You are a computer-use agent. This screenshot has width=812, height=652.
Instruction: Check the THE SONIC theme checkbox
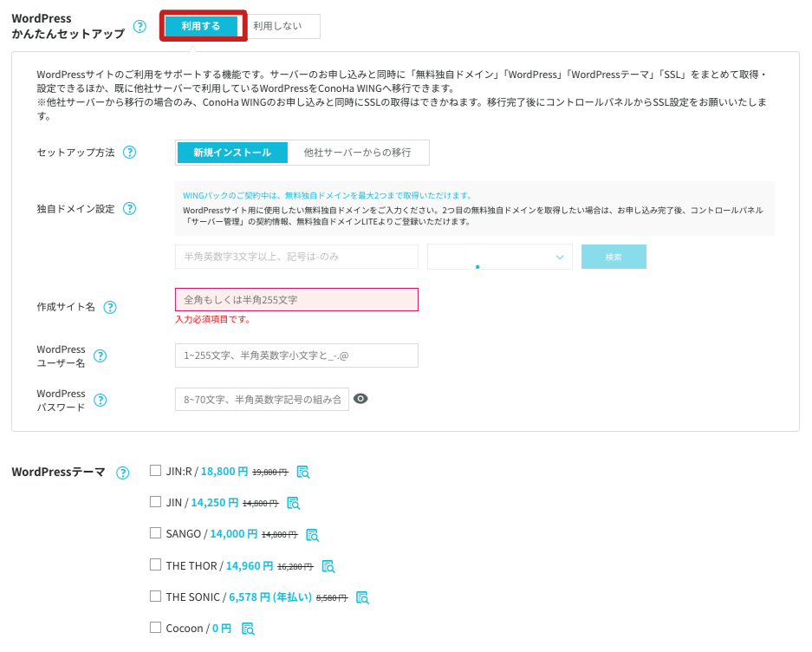click(x=155, y=596)
